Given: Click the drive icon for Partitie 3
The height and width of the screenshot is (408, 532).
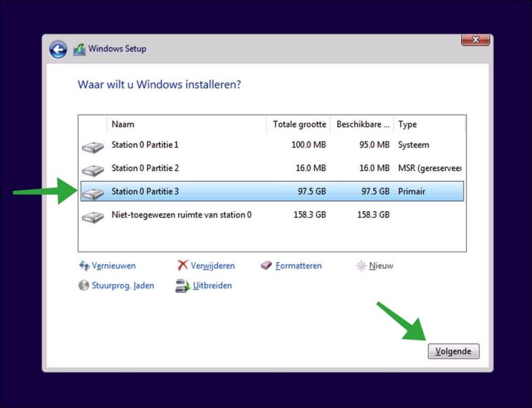Looking at the screenshot, I should 92,194.
